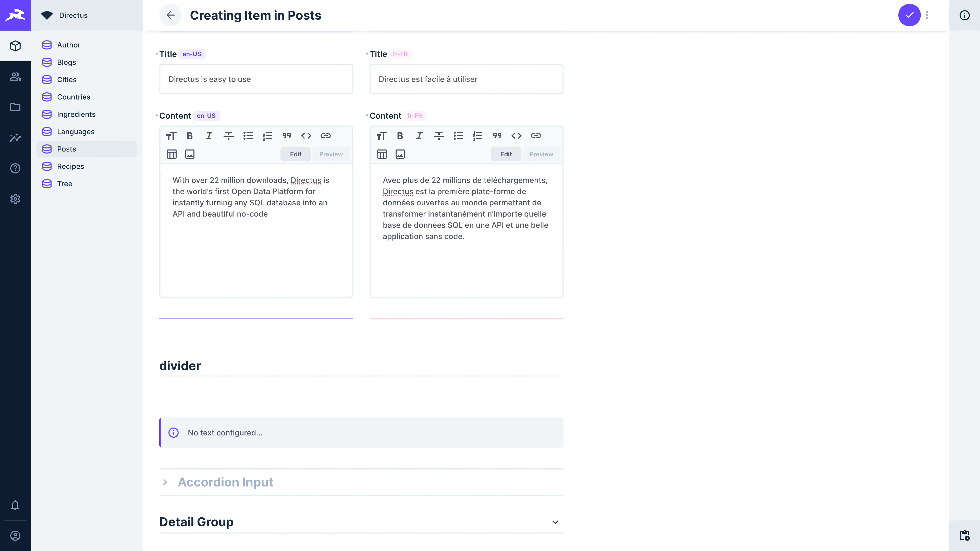The height and width of the screenshot is (551, 980).
Task: Click the three-dot overflow menu icon
Action: pos(927,15)
